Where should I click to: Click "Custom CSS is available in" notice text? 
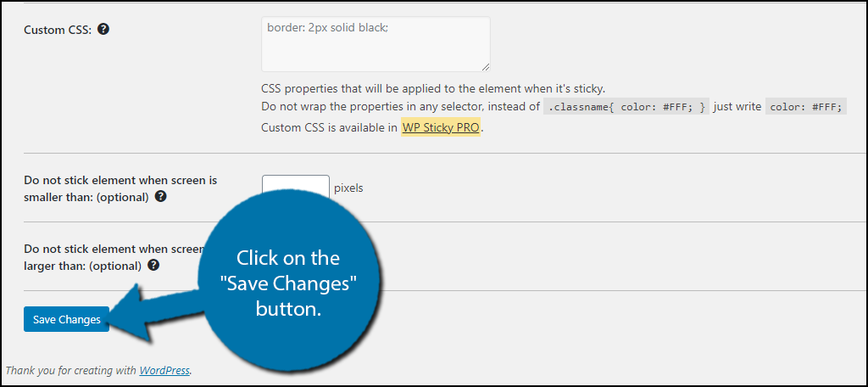(330, 127)
